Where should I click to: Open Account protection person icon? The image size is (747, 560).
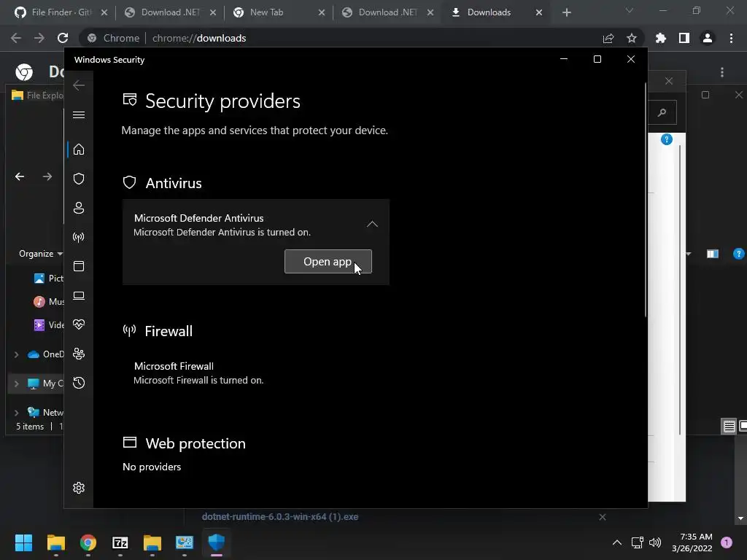[x=79, y=208]
